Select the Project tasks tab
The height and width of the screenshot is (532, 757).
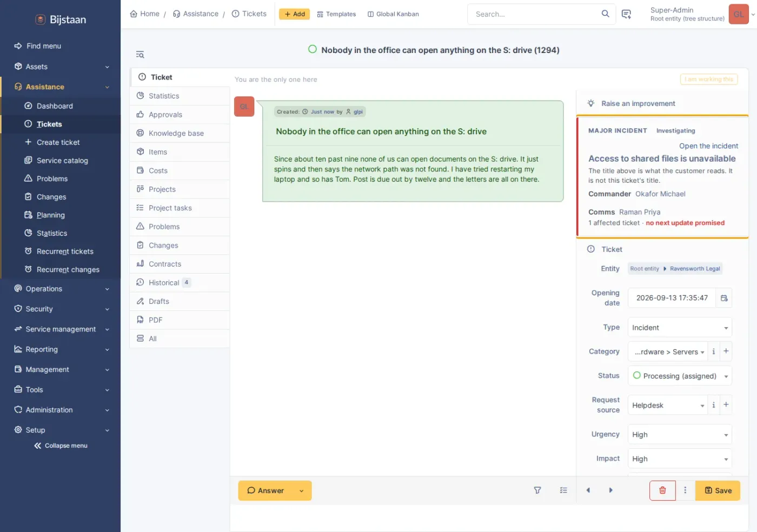pos(180,208)
